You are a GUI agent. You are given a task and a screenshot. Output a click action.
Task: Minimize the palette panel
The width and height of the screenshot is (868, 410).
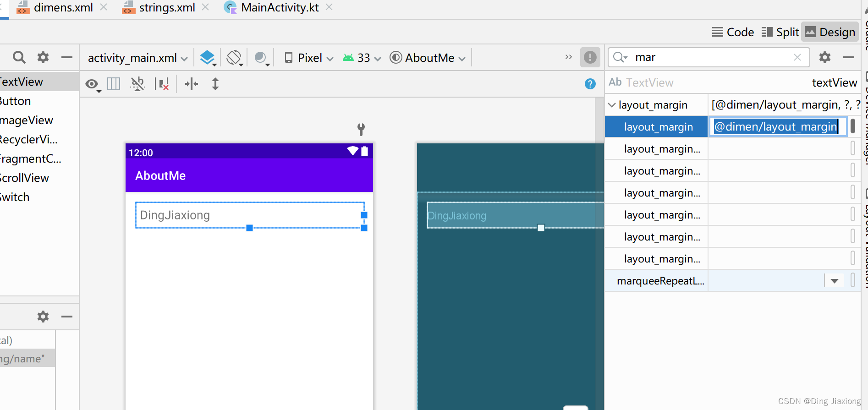tap(67, 57)
